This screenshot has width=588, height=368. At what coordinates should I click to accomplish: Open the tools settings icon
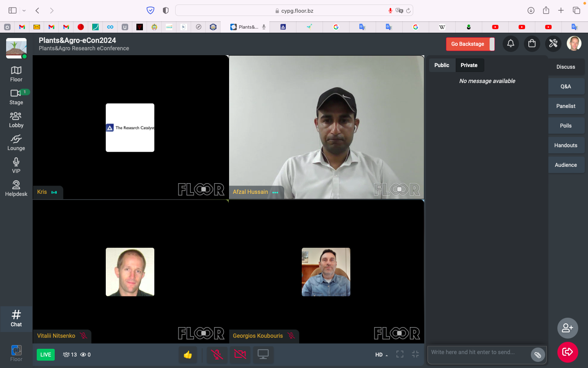click(x=553, y=43)
